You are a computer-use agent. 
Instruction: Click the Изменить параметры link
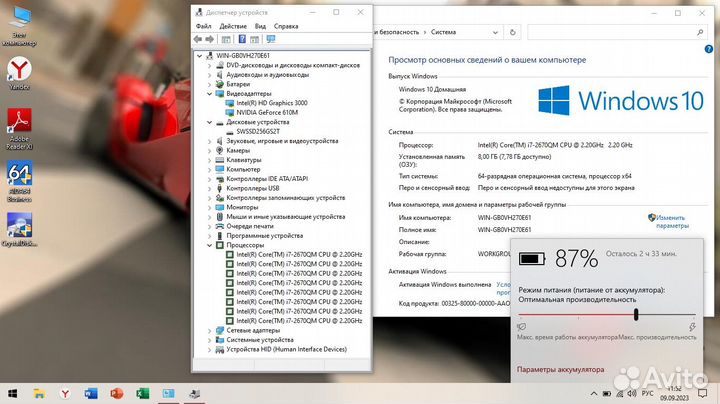673,221
